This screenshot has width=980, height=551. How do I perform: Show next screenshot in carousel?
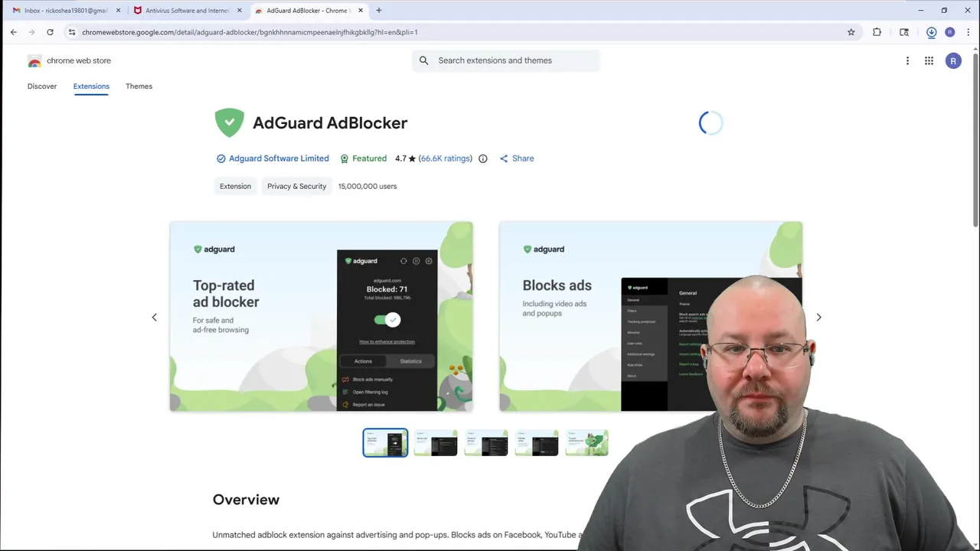[x=818, y=317]
